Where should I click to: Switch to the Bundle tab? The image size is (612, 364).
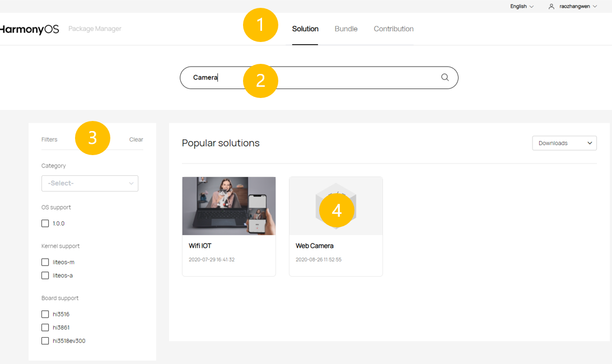pyautogui.click(x=346, y=29)
